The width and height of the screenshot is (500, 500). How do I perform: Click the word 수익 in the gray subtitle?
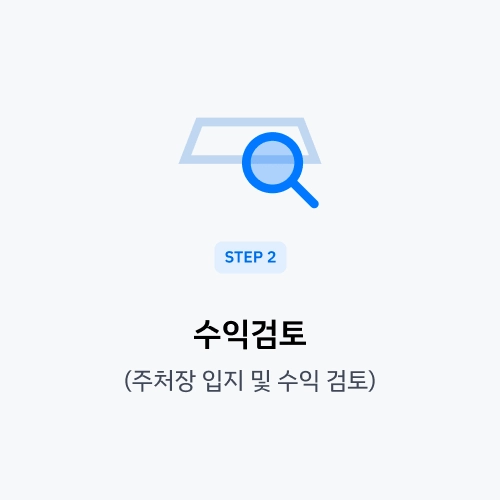click(x=298, y=381)
